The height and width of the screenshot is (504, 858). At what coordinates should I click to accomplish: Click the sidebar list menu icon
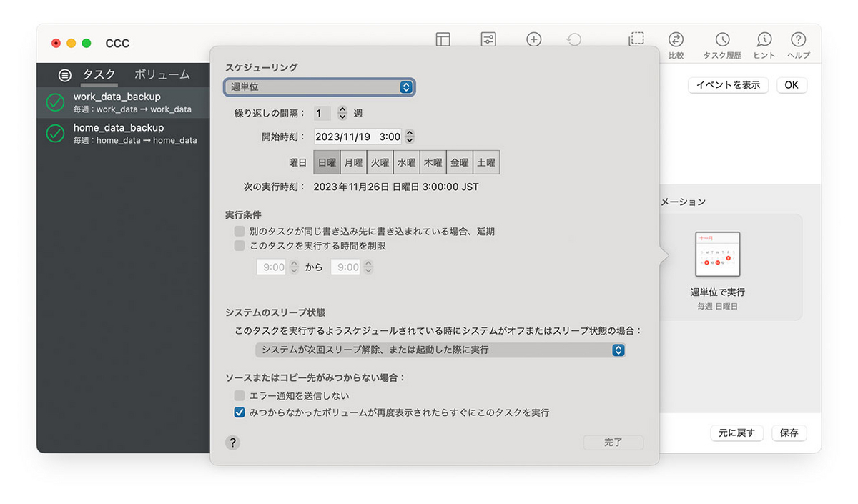click(65, 74)
